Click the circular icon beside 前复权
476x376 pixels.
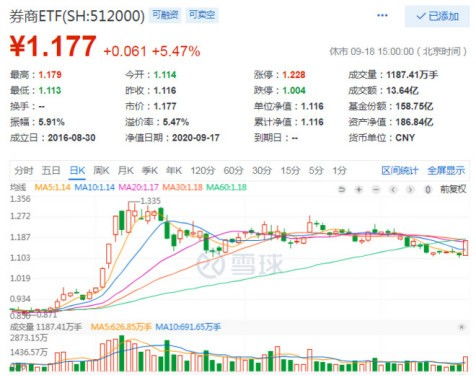[x=428, y=190]
